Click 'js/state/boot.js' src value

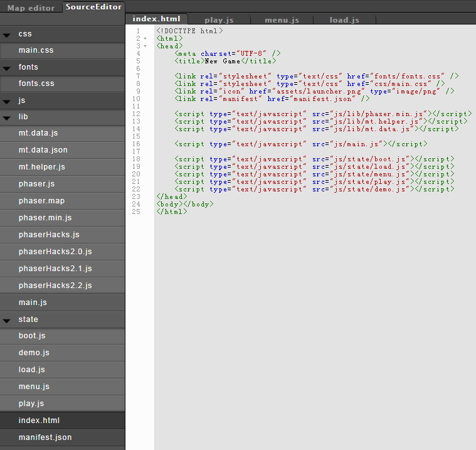[x=370, y=159]
